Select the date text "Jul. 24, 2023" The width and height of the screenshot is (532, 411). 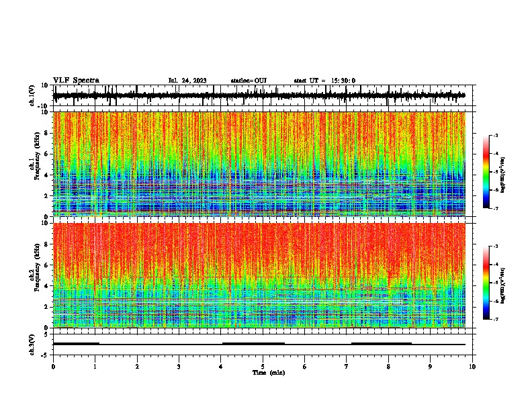point(187,81)
